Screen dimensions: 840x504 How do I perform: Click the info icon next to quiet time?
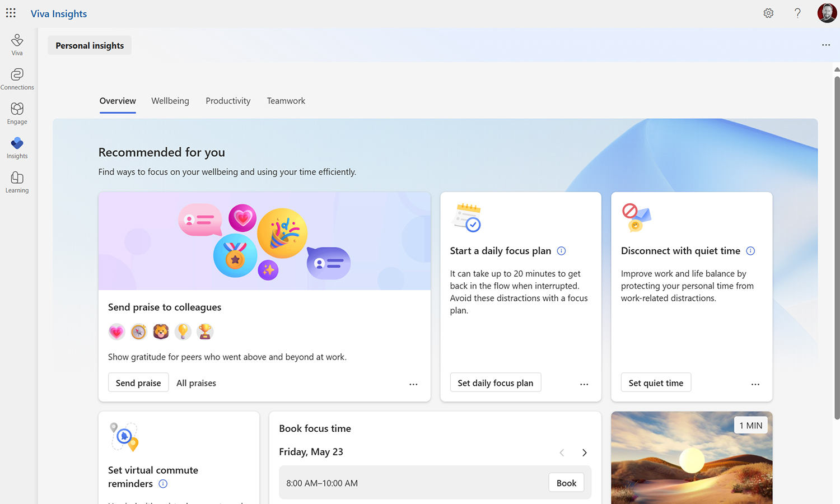tap(750, 251)
